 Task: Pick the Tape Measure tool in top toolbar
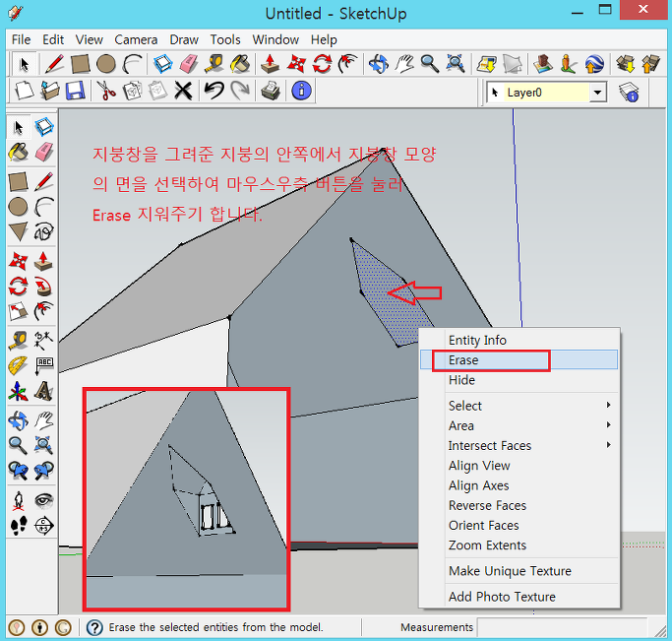(214, 64)
